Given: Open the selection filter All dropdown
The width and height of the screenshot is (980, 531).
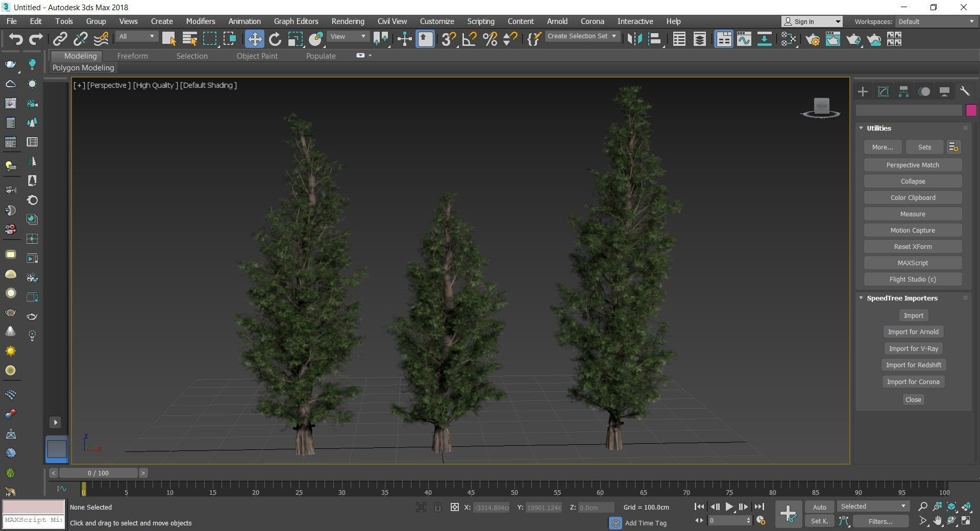Looking at the screenshot, I should pos(136,36).
